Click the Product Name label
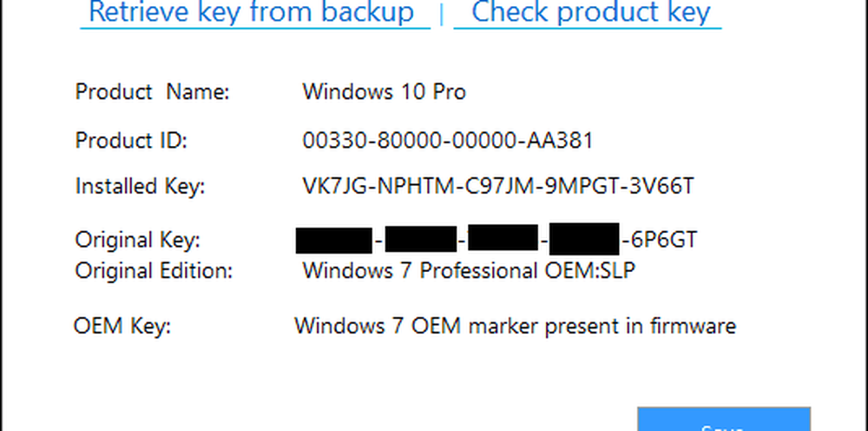This screenshot has height=431, width=868. [152, 92]
